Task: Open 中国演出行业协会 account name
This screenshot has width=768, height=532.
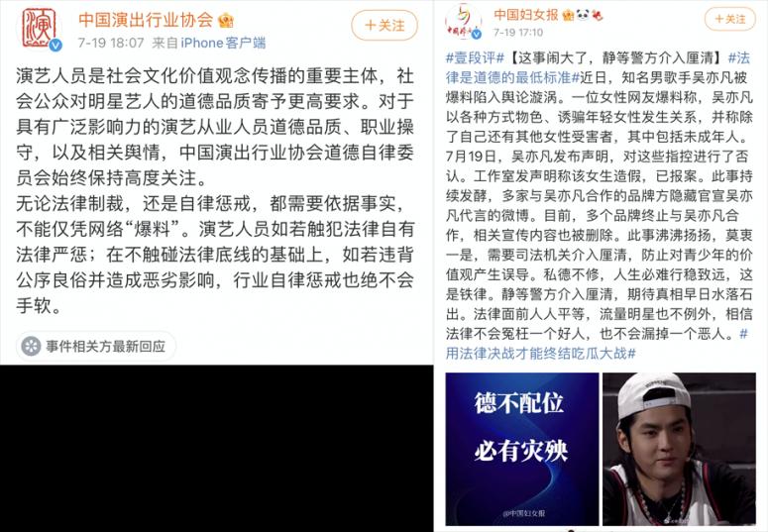Action: pyautogui.click(x=146, y=20)
